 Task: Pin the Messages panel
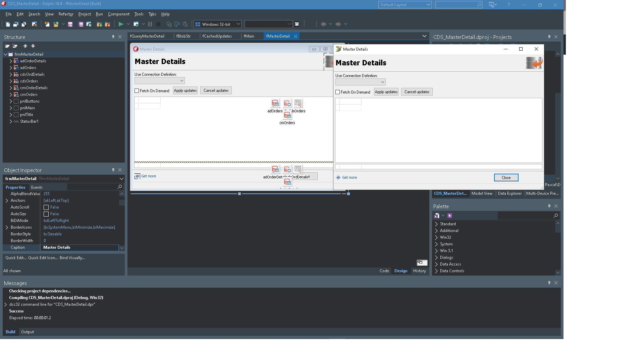[x=549, y=283]
